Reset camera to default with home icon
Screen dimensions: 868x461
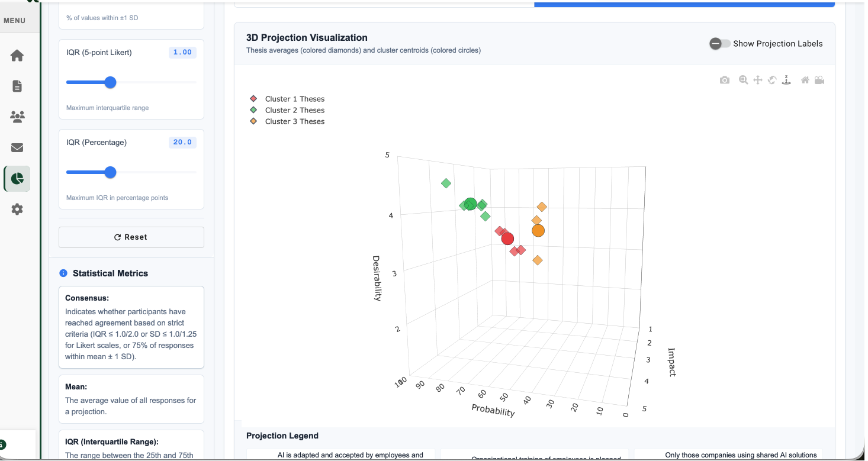(805, 80)
